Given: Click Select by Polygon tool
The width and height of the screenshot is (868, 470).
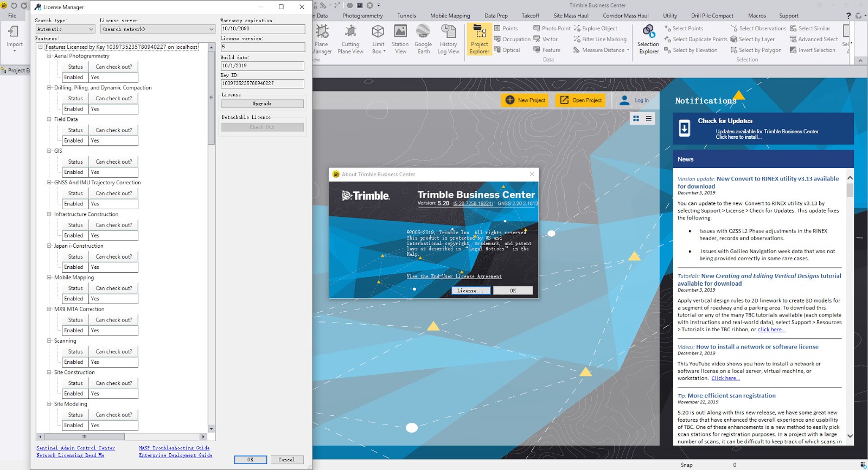Looking at the screenshot, I should 756,50.
